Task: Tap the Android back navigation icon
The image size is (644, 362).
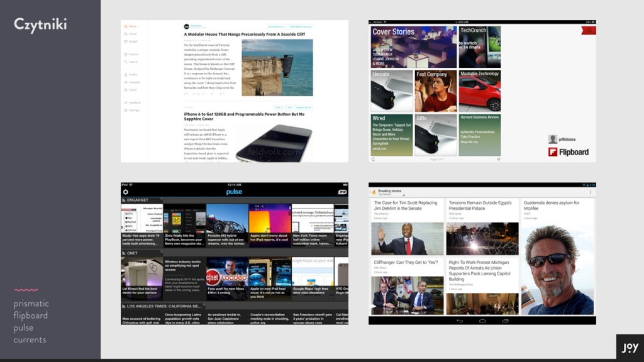Action: [460, 321]
